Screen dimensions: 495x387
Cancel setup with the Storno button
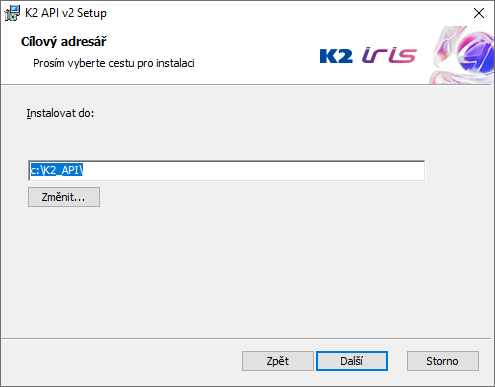[x=443, y=361]
